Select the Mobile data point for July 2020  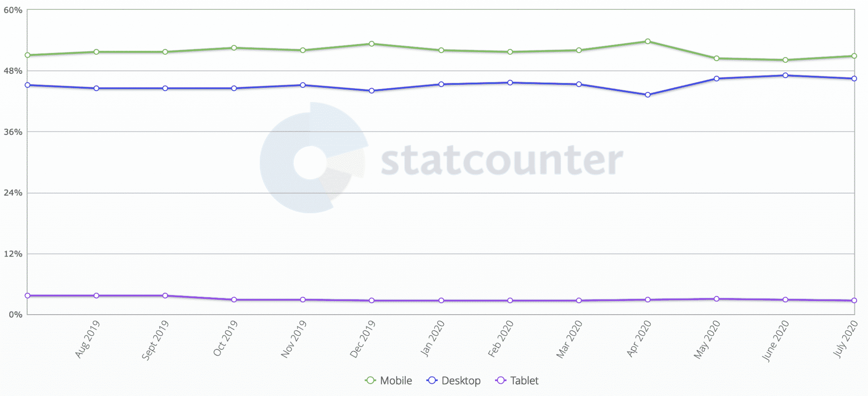click(x=854, y=56)
